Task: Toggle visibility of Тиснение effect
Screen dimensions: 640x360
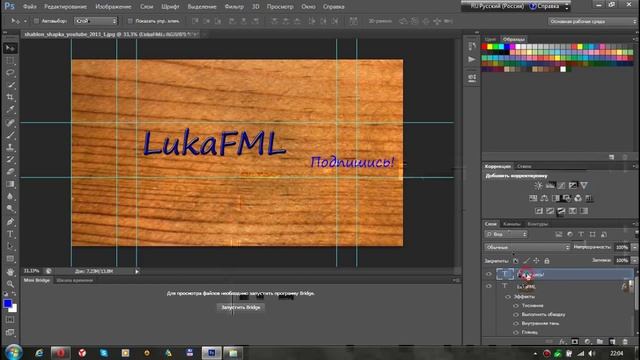Action: [516, 306]
